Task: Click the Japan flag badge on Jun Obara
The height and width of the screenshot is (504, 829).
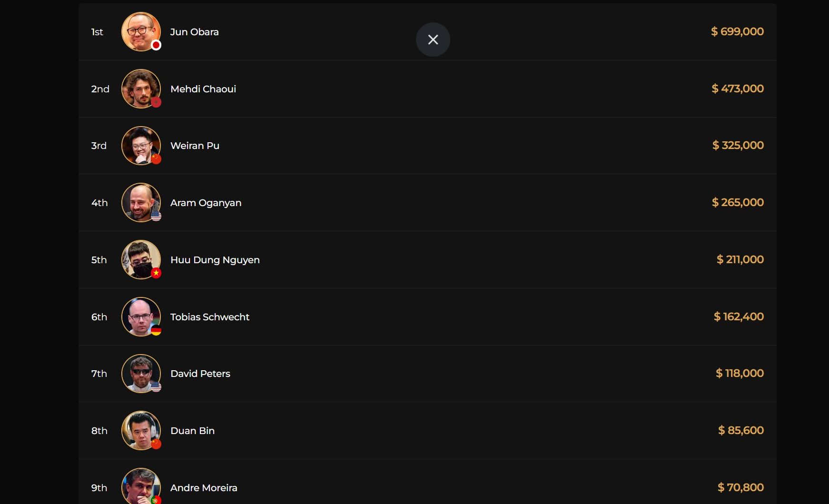Action: (x=156, y=45)
